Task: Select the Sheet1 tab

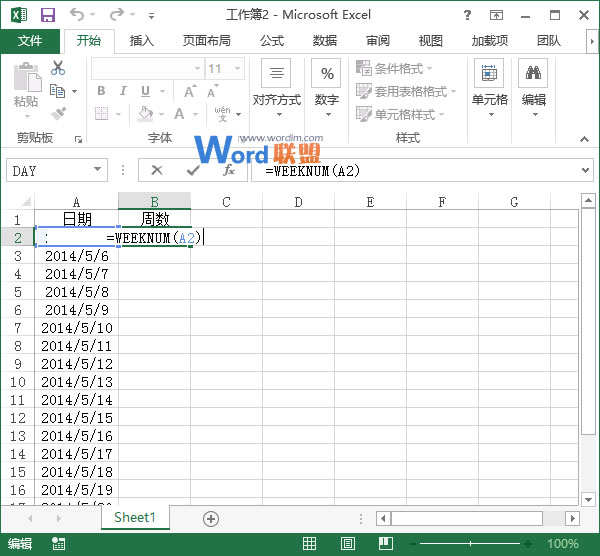Action: [135, 517]
